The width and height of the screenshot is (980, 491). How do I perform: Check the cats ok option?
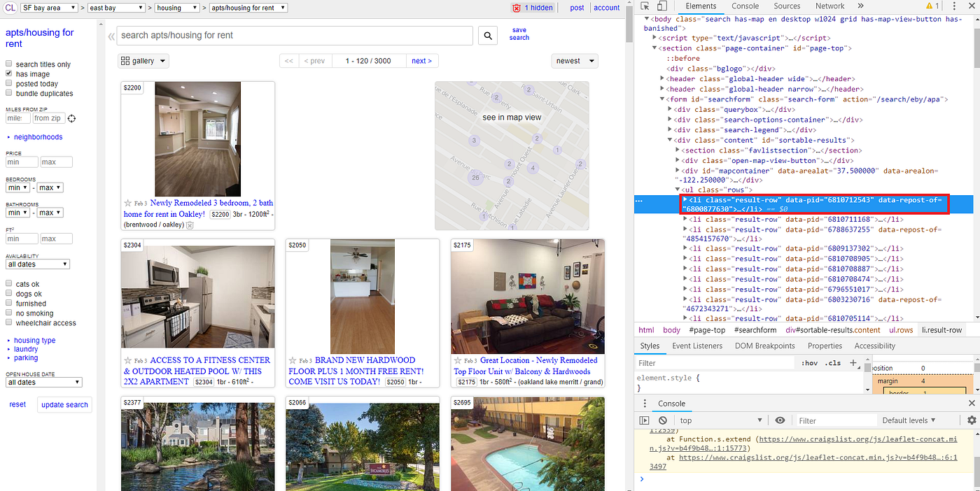point(9,284)
